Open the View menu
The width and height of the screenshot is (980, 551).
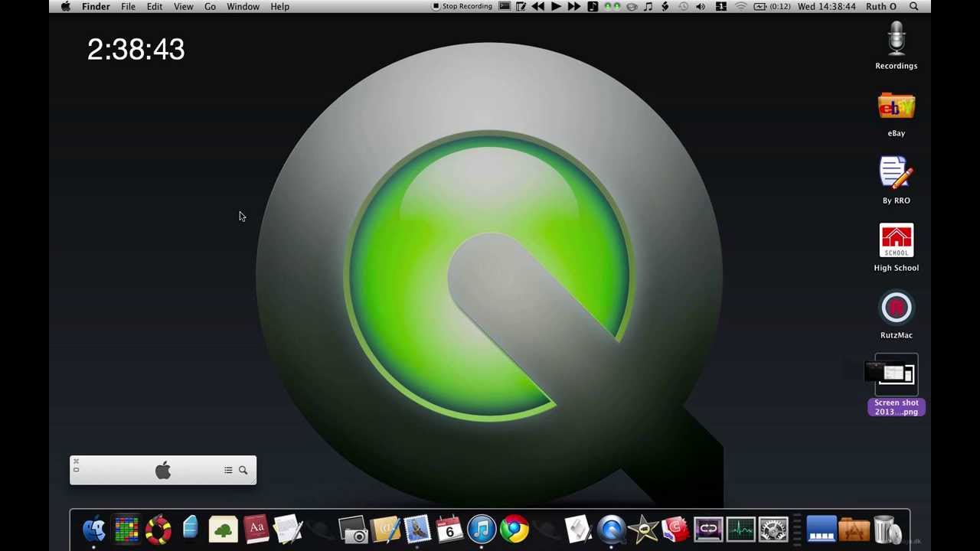[x=183, y=6]
